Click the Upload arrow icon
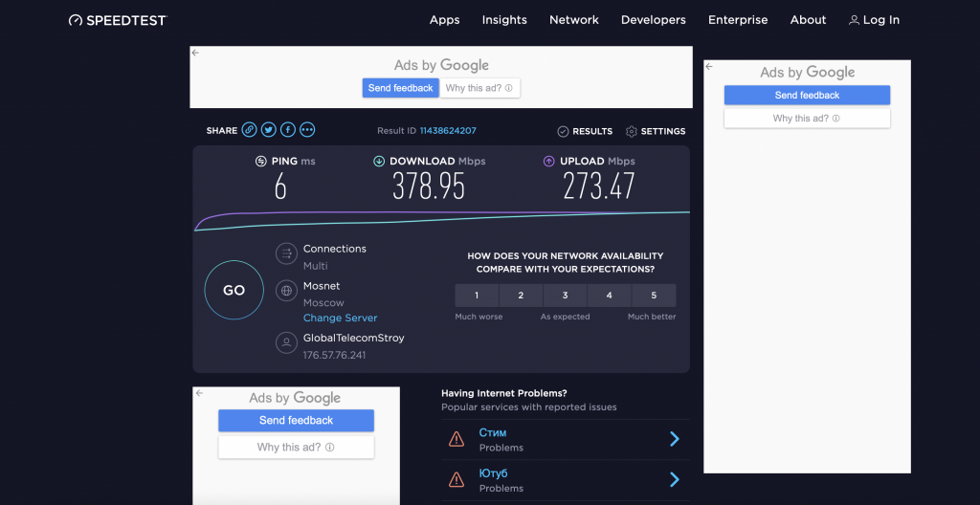Image resolution: width=980 pixels, height=505 pixels. click(548, 162)
